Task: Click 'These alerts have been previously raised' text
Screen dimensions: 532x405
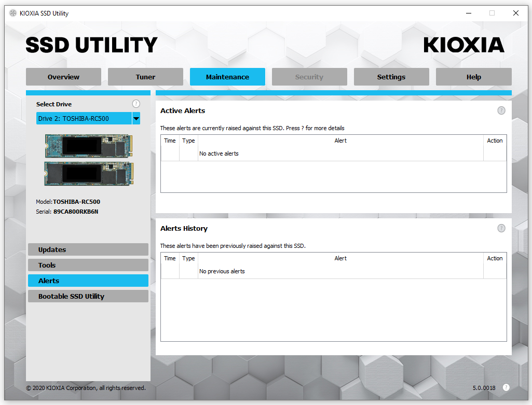Action: coord(233,246)
